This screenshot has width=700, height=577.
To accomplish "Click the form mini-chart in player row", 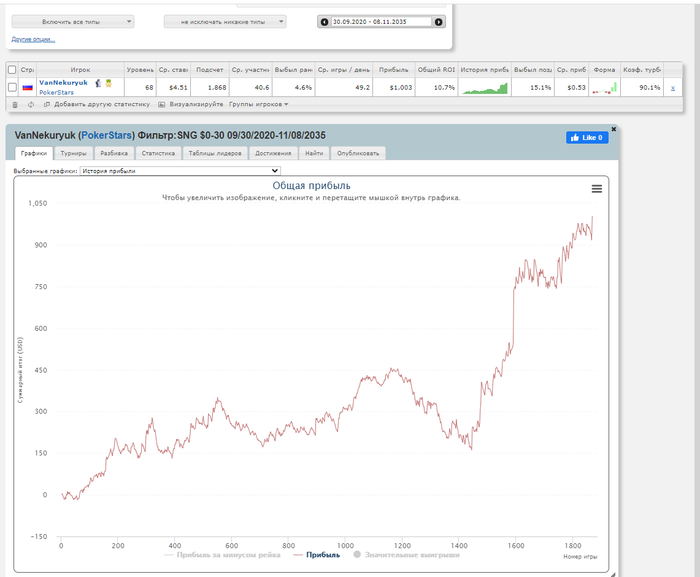I will (604, 88).
